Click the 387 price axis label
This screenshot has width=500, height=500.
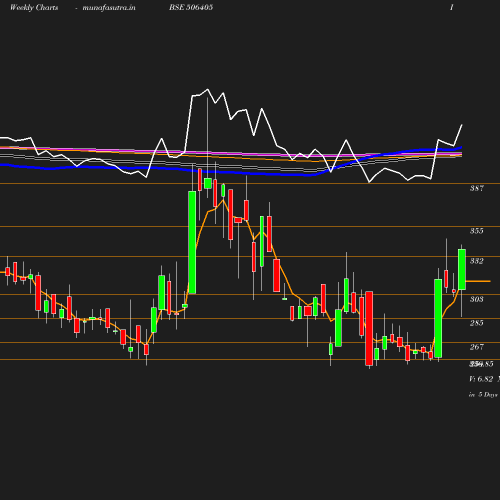[477, 188]
